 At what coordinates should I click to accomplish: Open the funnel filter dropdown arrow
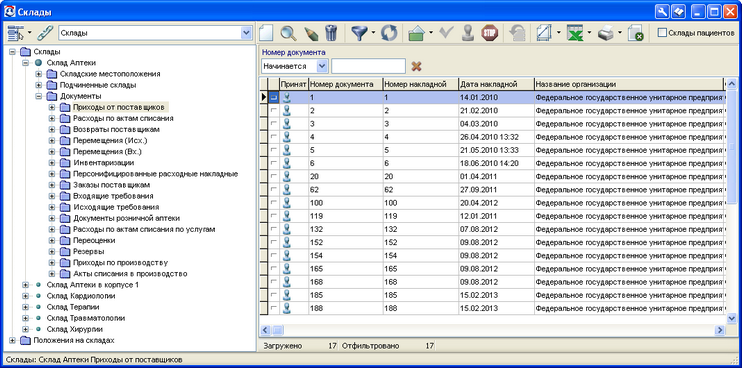pyautogui.click(x=373, y=33)
